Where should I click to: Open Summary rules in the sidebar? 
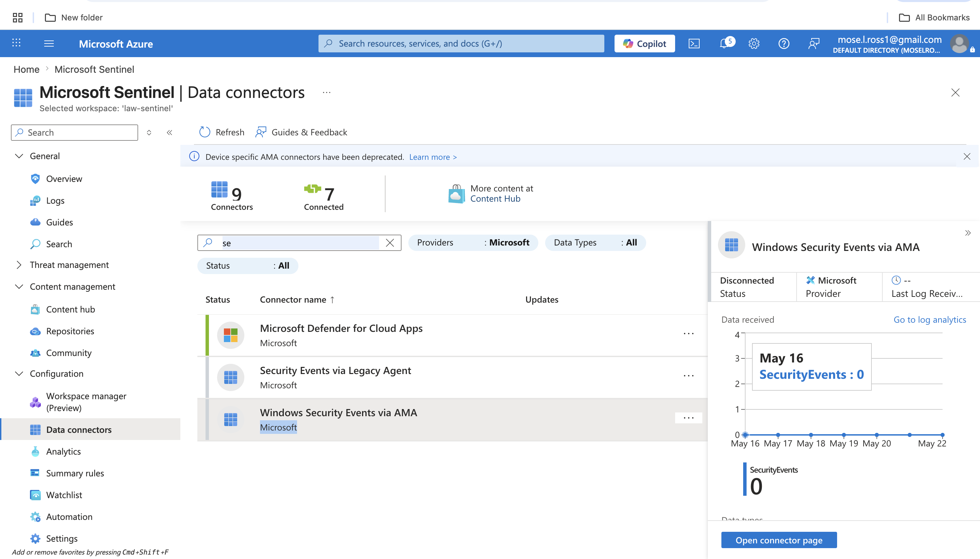coord(75,473)
